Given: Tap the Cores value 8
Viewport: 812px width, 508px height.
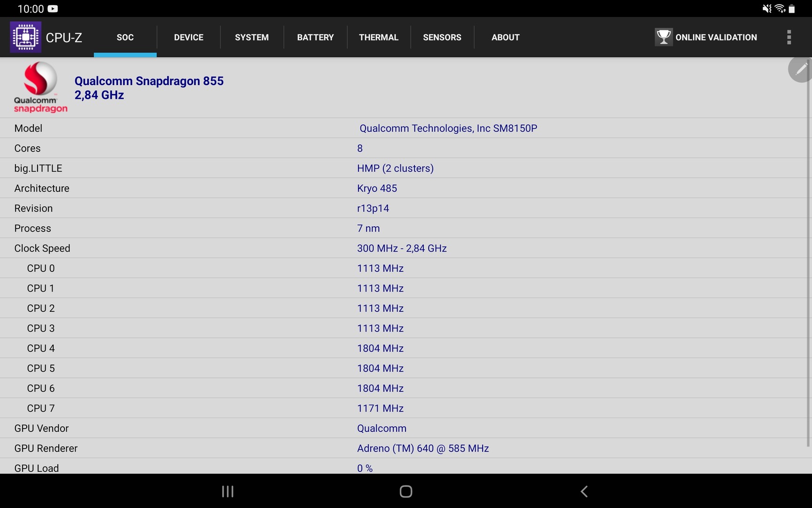Looking at the screenshot, I should click(x=360, y=148).
